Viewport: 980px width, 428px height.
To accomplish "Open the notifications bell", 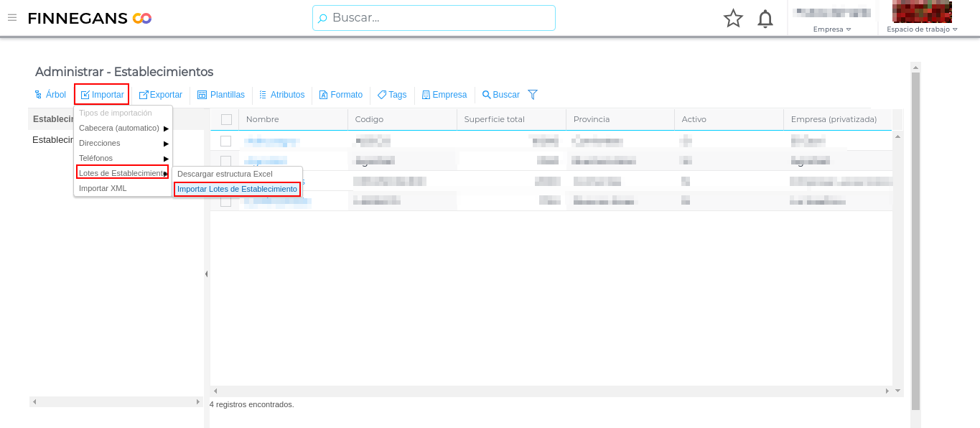I will click(x=765, y=19).
